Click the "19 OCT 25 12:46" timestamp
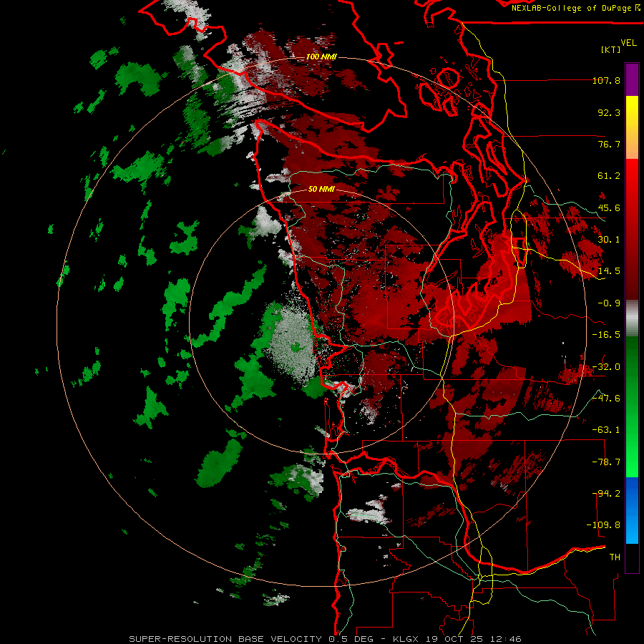This screenshot has height=644, width=644. pyautogui.click(x=472, y=639)
